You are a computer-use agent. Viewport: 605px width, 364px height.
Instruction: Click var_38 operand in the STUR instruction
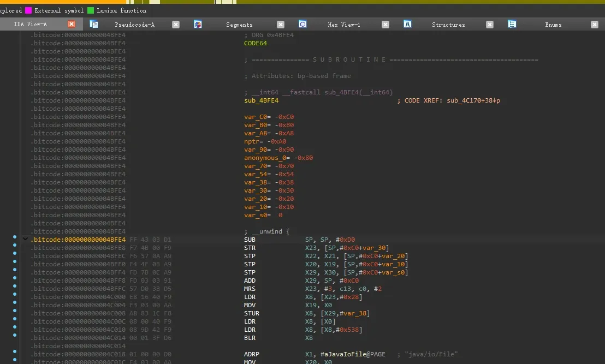click(x=355, y=313)
